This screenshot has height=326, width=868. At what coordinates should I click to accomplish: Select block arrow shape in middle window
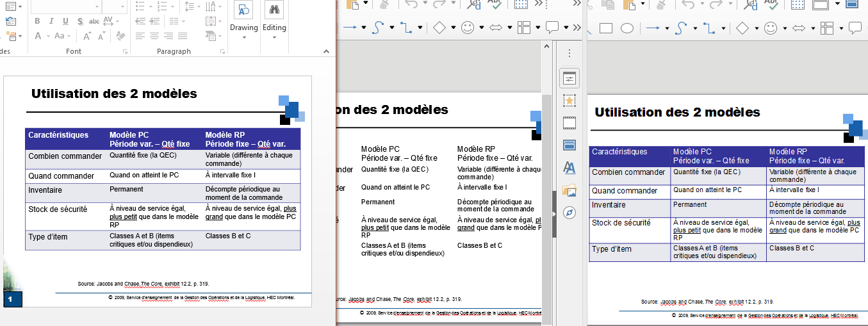pyautogui.click(x=496, y=28)
